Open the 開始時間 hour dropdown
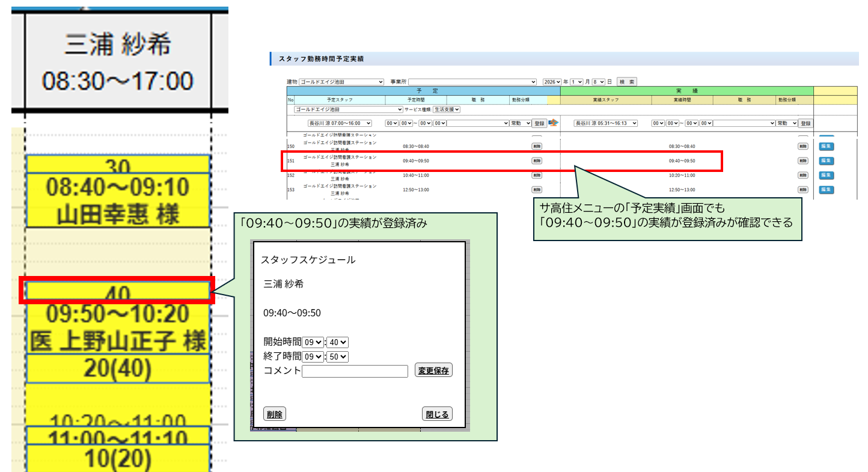The height and width of the screenshot is (472, 868). click(x=313, y=342)
